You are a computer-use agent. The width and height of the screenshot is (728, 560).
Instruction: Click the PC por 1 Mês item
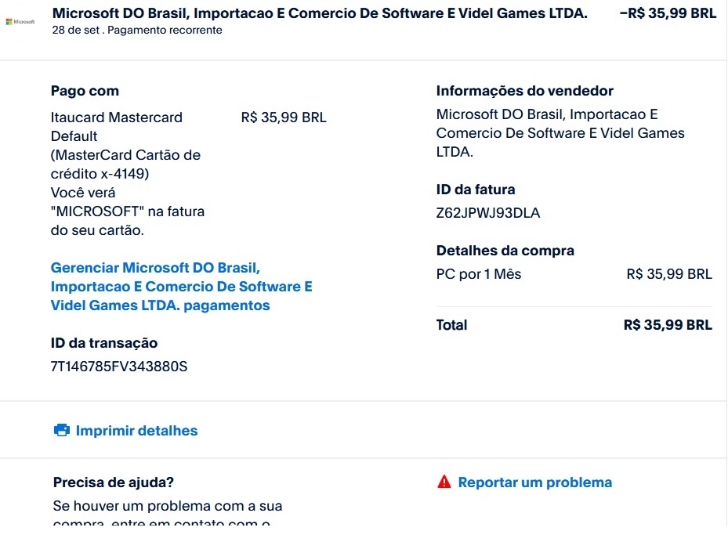click(x=479, y=274)
